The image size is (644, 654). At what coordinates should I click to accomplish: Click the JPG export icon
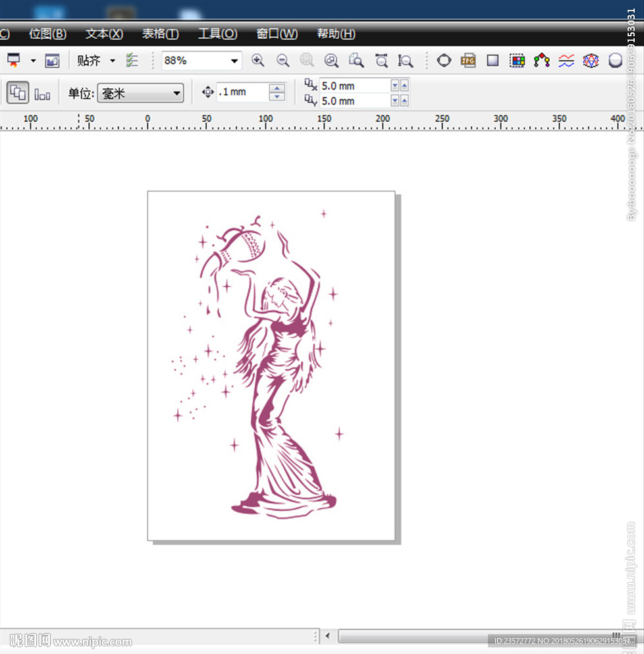468,61
